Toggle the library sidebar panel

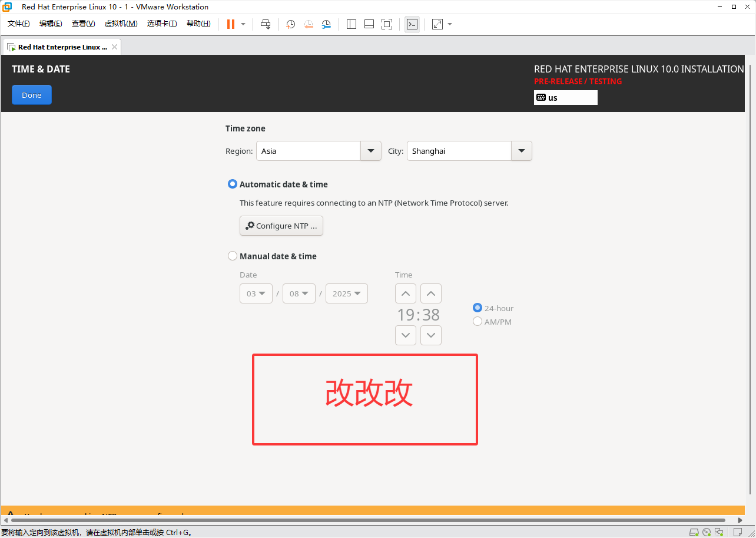pyautogui.click(x=352, y=24)
